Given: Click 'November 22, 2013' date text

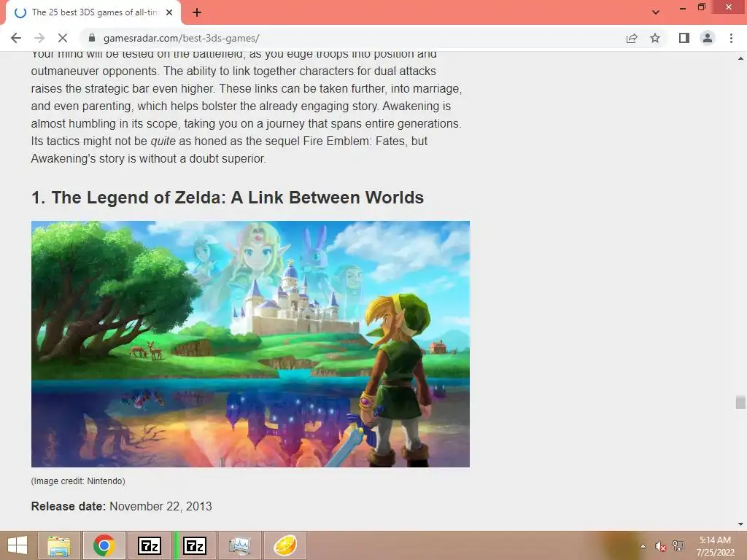Looking at the screenshot, I should (160, 506).
